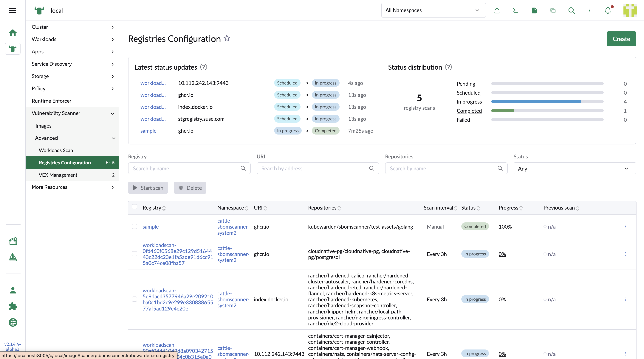Open the header three-dot more menu
The height and width of the screenshot is (359, 644).
click(589, 10)
